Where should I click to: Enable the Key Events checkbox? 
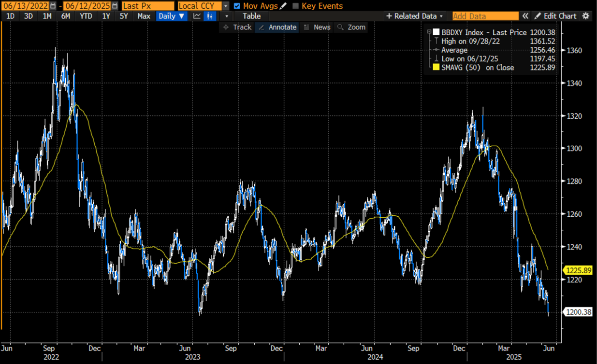coord(295,6)
